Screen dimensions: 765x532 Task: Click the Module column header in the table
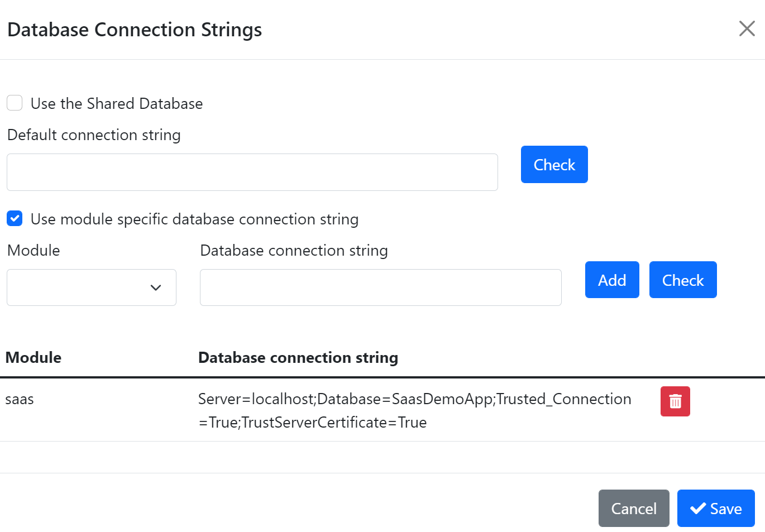point(34,358)
